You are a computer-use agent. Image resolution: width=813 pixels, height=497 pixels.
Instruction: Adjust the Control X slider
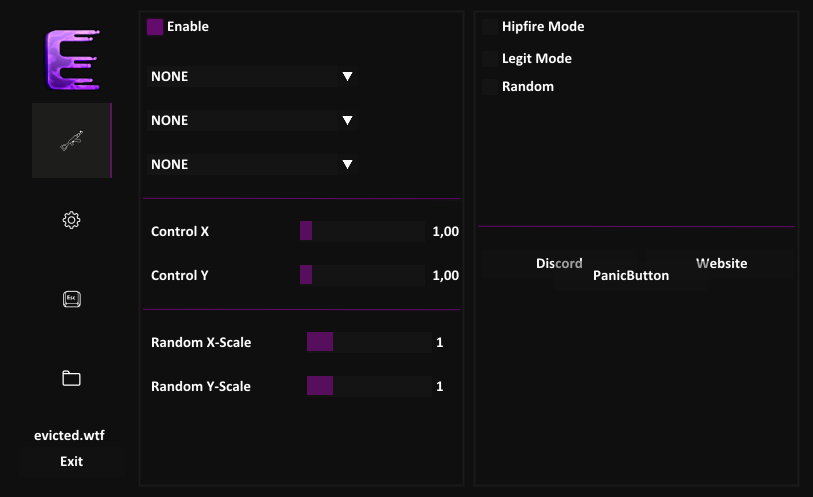coord(362,232)
